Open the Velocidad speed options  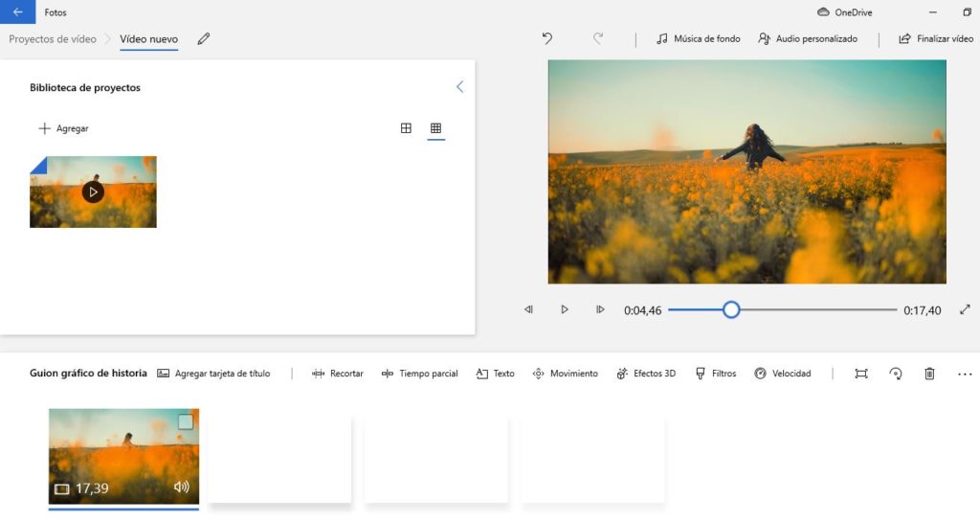(x=782, y=374)
